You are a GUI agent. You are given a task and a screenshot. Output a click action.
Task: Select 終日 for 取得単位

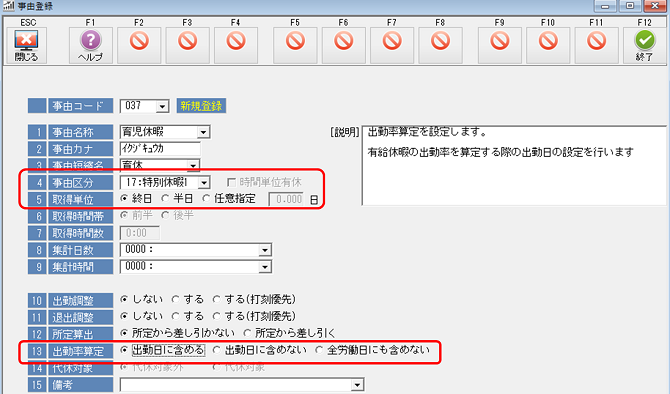point(124,198)
